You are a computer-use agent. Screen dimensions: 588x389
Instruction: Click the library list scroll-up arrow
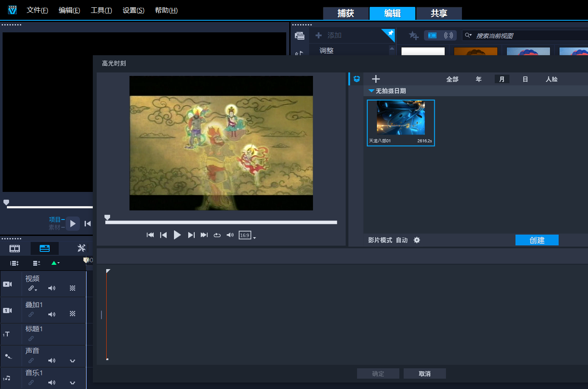click(392, 48)
